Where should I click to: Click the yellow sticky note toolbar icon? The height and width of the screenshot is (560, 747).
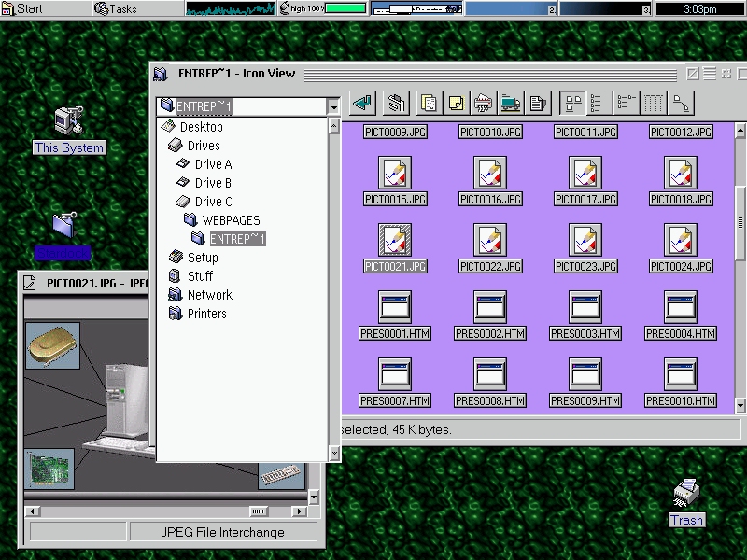(x=457, y=103)
